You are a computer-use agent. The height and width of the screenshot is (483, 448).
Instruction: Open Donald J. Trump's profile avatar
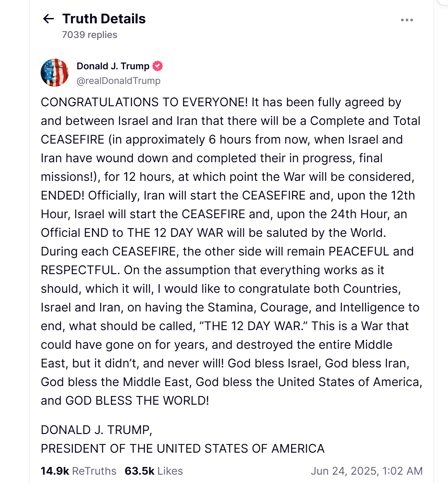55,73
